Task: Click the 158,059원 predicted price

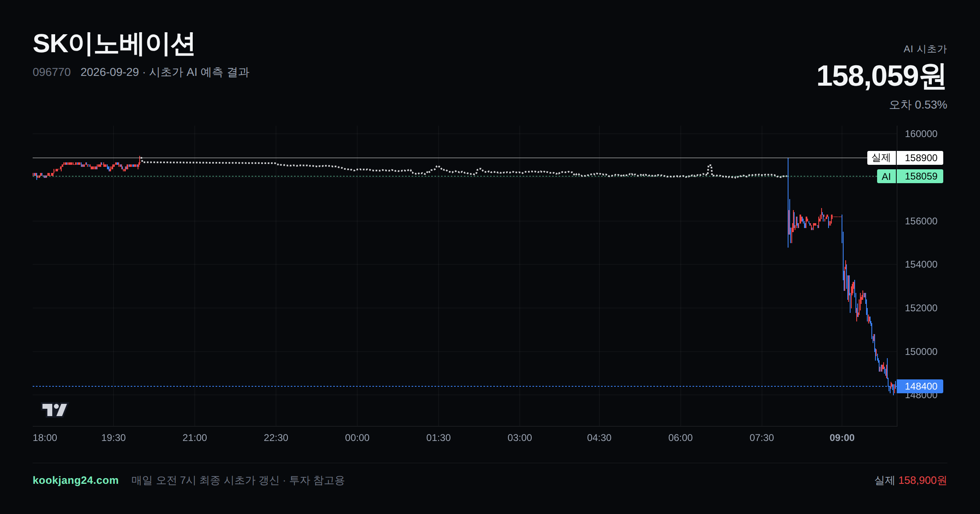Action: click(x=882, y=76)
